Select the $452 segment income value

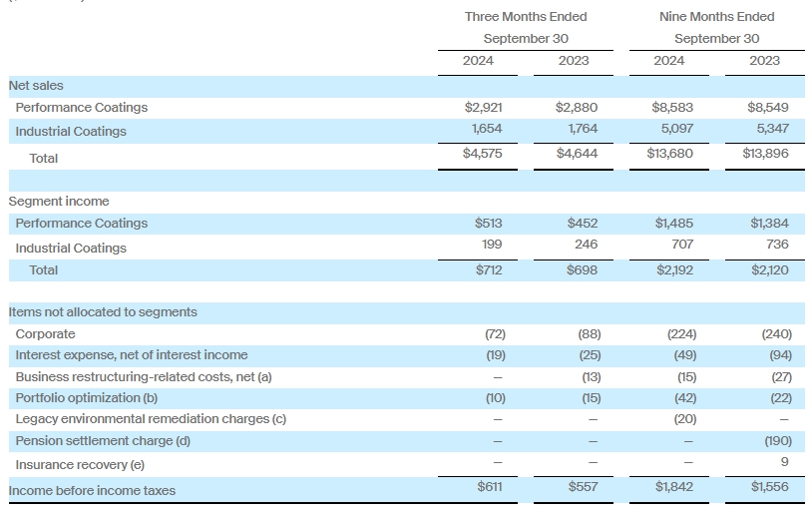(x=583, y=223)
